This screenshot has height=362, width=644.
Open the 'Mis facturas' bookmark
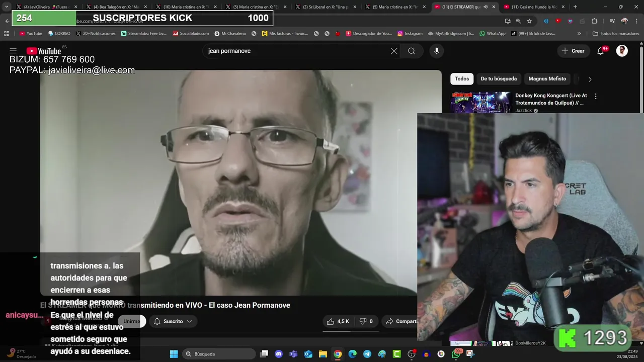click(285, 34)
